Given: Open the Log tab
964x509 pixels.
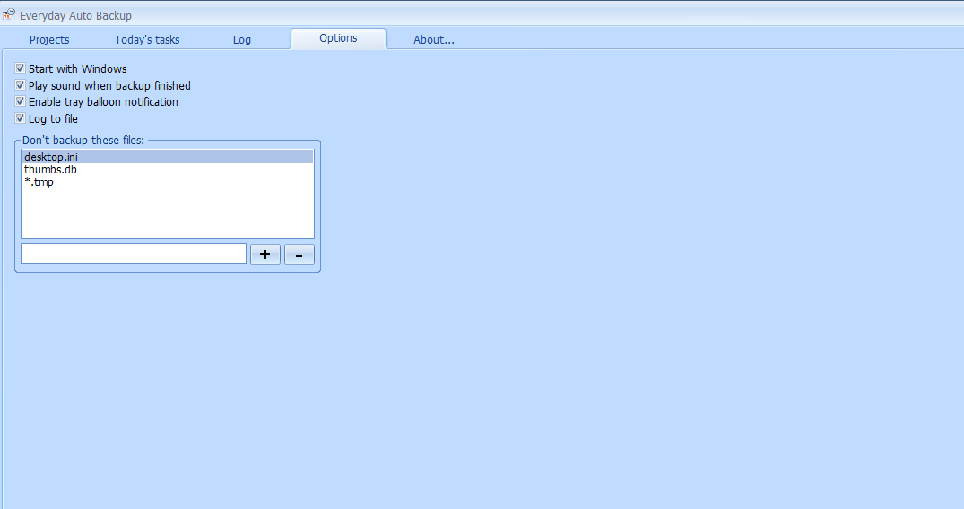Looking at the screenshot, I should click(x=242, y=40).
